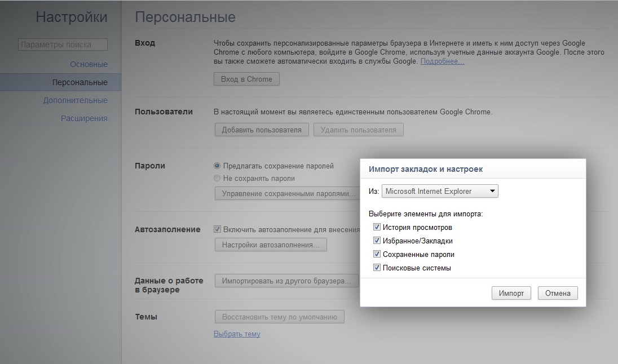Expand the 'Microsoft Internet Explorer' source dropdown
The width and height of the screenshot is (618, 364).
pyautogui.click(x=440, y=191)
